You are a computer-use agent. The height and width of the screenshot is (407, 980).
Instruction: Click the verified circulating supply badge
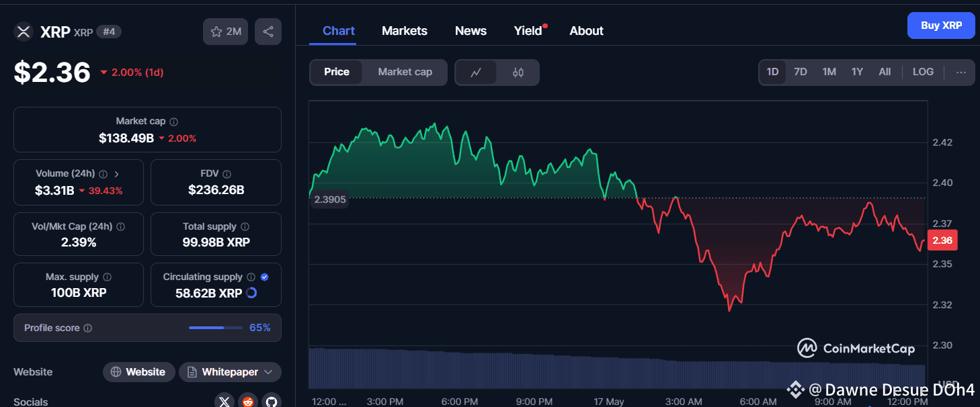click(264, 277)
